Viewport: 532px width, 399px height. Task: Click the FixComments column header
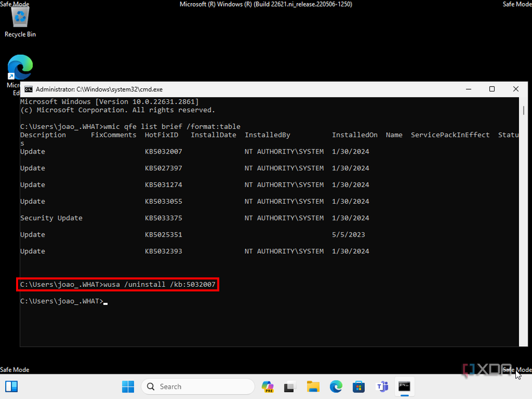(113, 135)
